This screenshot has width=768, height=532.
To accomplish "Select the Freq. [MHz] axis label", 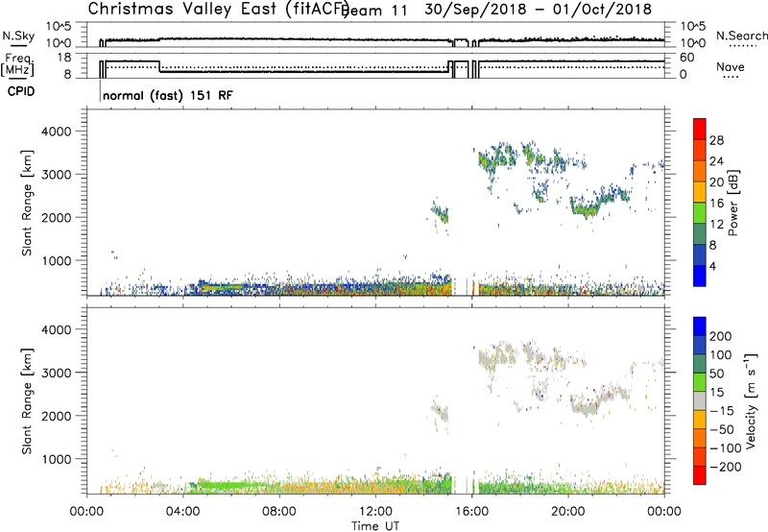I will point(17,65).
